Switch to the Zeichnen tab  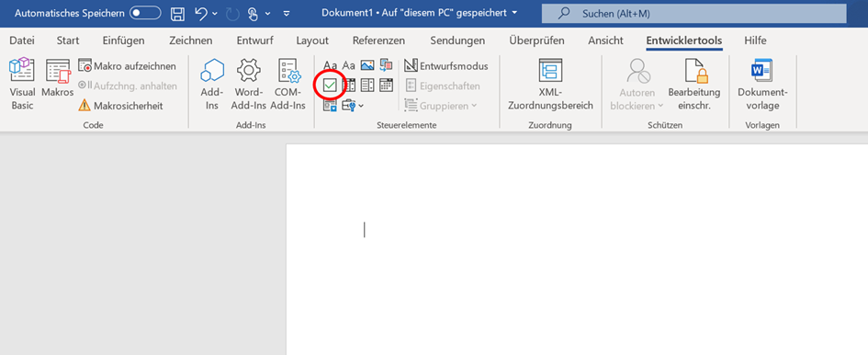[190, 40]
